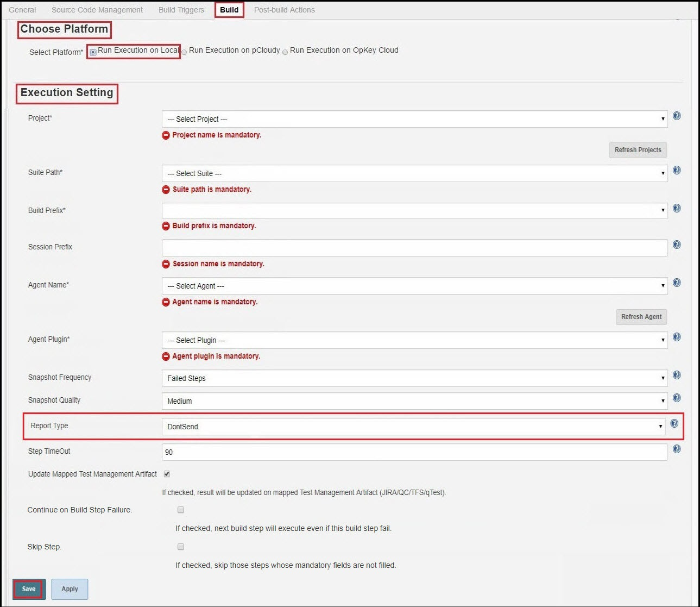Click error icon beside Build prefix is mandatory
Image resolution: width=700 pixels, height=607 pixels.
166,226
